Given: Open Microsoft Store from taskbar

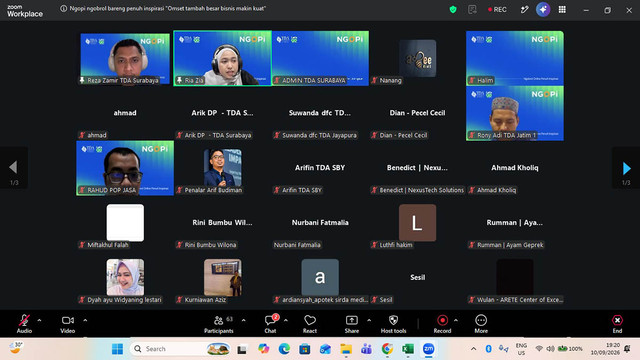Looking at the screenshot, I should 304,349.
